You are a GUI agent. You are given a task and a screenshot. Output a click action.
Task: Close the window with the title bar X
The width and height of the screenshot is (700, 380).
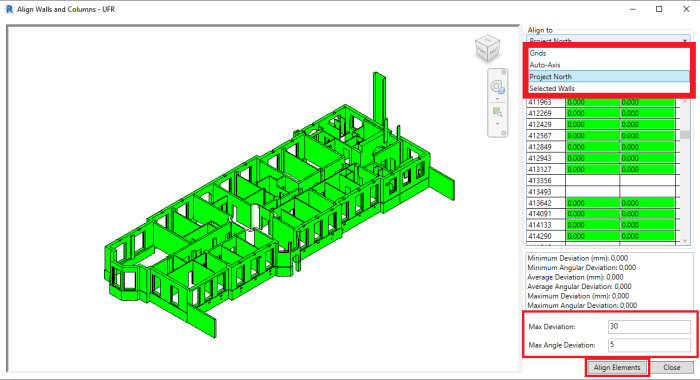pos(686,9)
